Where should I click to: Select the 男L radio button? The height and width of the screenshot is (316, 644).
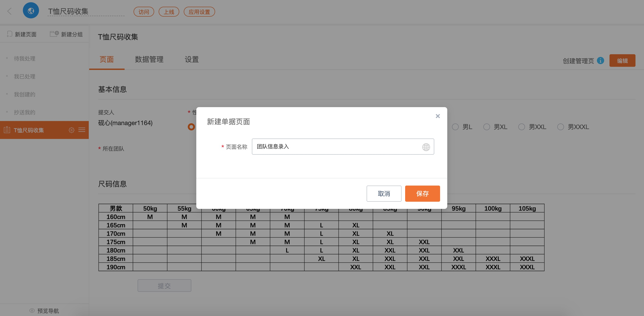(455, 127)
